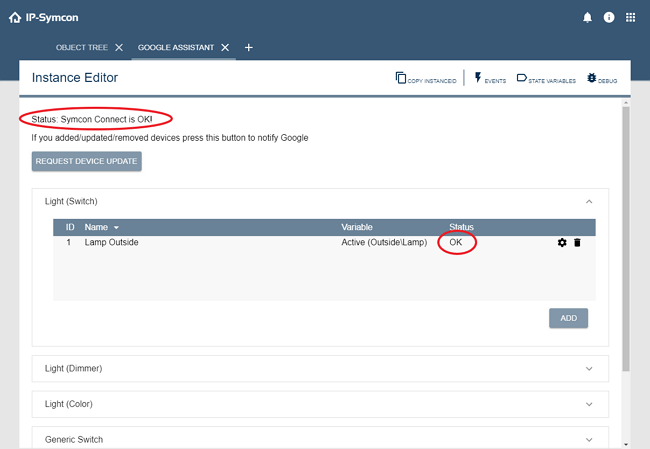
Task: Click the info icon in header
Action: click(609, 17)
